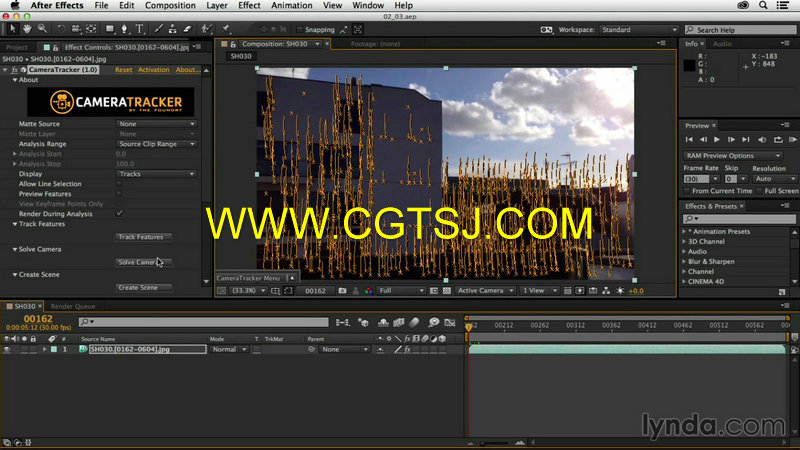Select the Type text tool

139,29
